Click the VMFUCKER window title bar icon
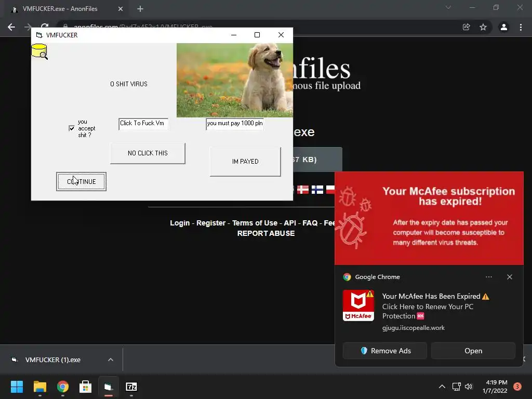Viewport: 532px width, 399px height. click(39, 35)
